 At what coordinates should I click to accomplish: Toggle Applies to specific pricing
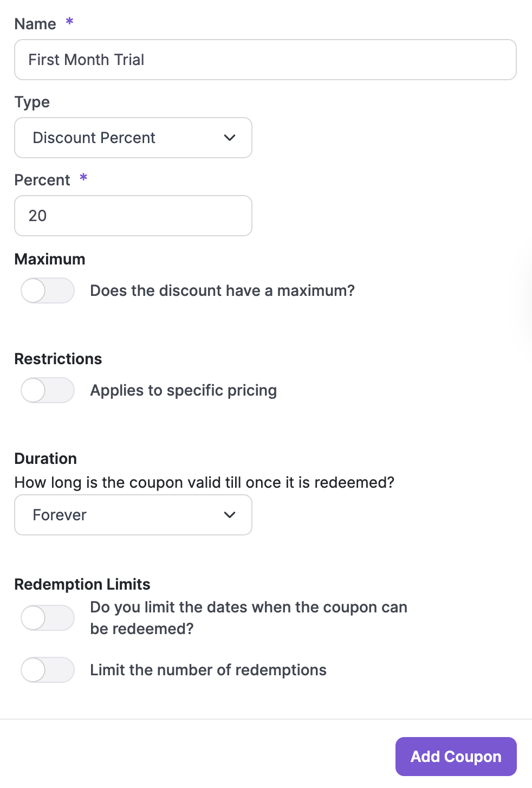tap(48, 390)
